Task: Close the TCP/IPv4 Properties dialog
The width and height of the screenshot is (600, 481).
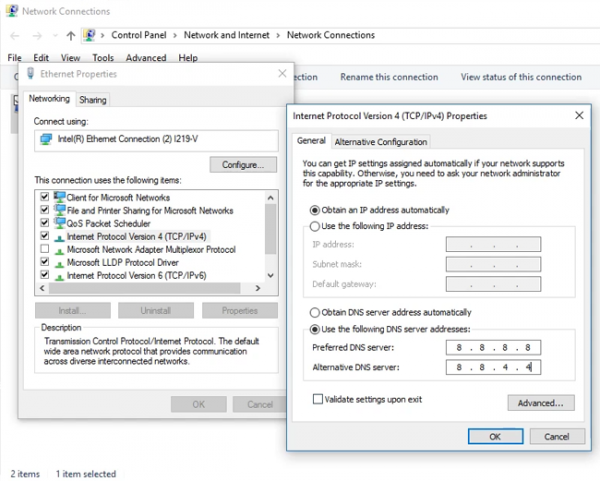Action: click(579, 115)
